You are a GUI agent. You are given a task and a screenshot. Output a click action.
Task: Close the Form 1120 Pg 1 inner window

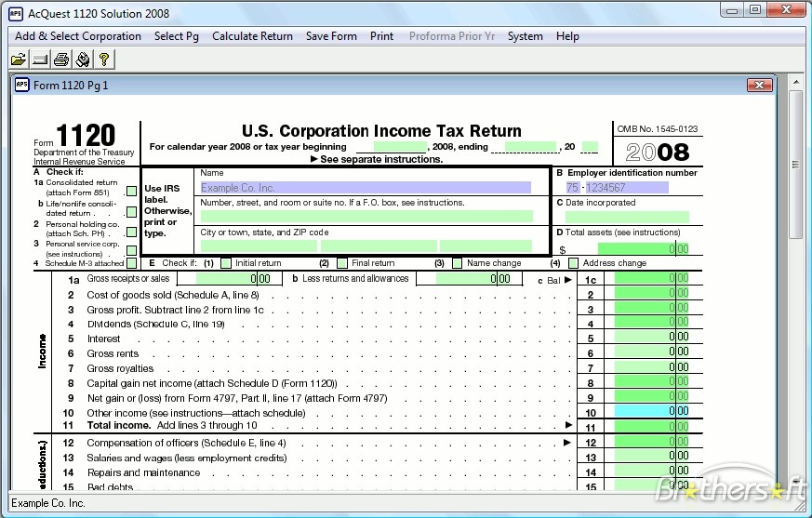pos(760,85)
